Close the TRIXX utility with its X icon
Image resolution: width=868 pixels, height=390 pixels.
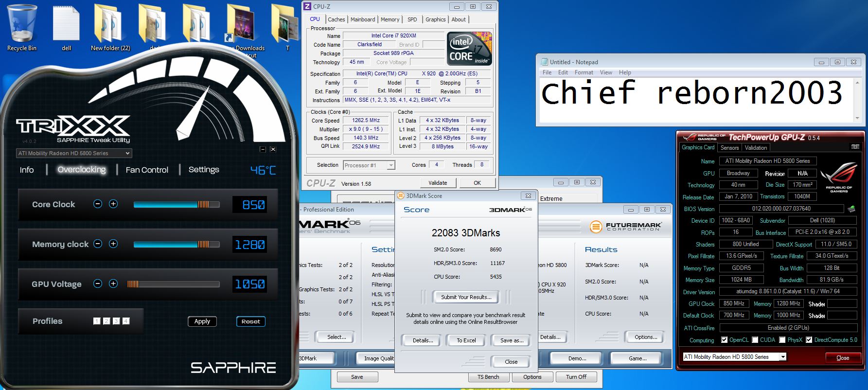coord(273,149)
